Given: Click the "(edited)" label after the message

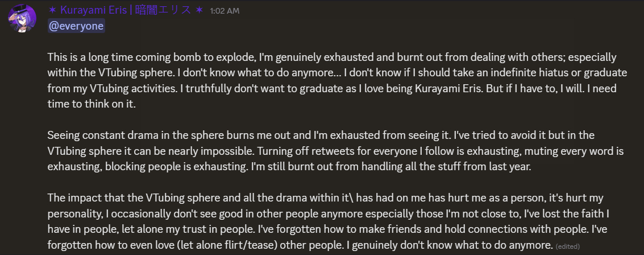Looking at the screenshot, I should [568, 246].
